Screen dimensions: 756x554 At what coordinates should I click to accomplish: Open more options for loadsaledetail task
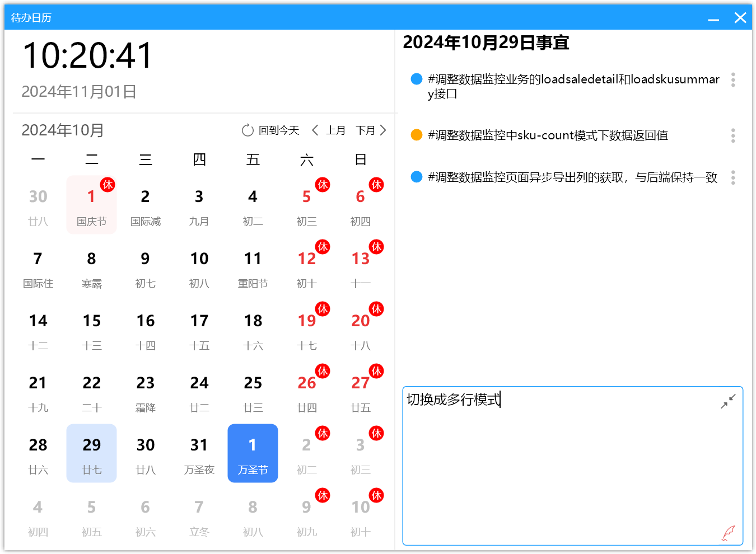(733, 79)
